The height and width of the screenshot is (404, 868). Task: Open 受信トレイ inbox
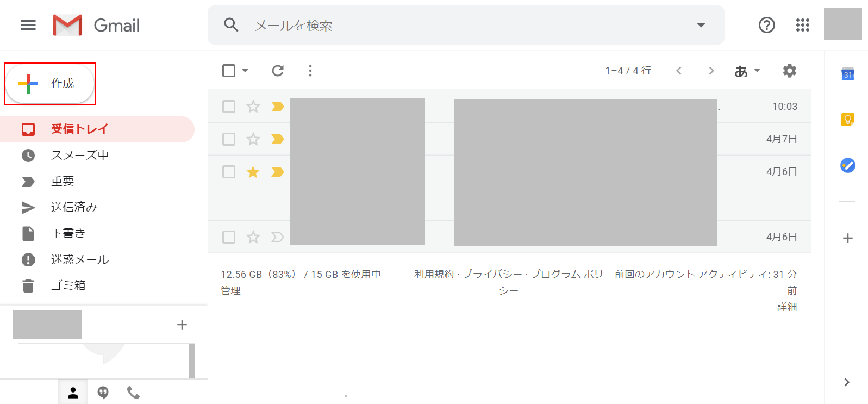click(97, 129)
